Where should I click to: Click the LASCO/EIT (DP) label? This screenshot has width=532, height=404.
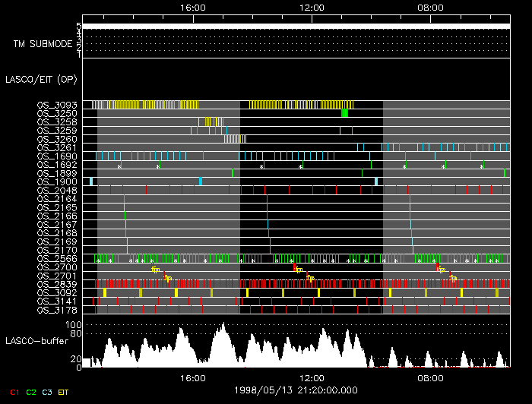pos(40,79)
